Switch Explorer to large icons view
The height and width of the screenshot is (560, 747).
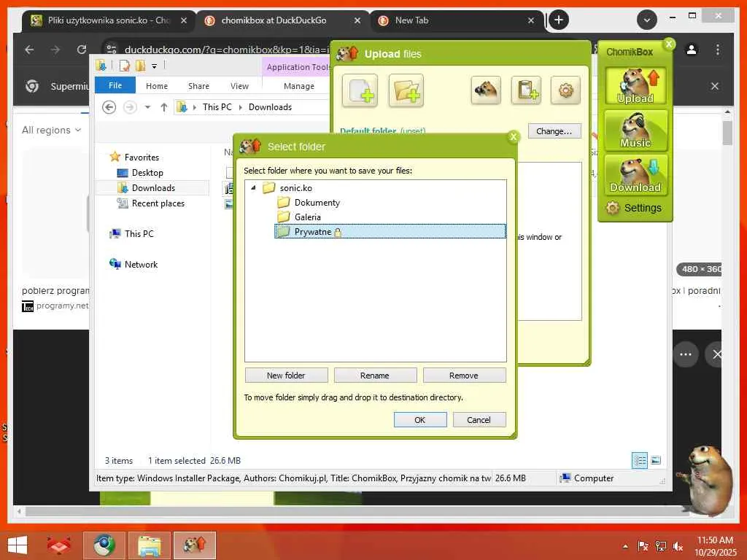[656, 461]
